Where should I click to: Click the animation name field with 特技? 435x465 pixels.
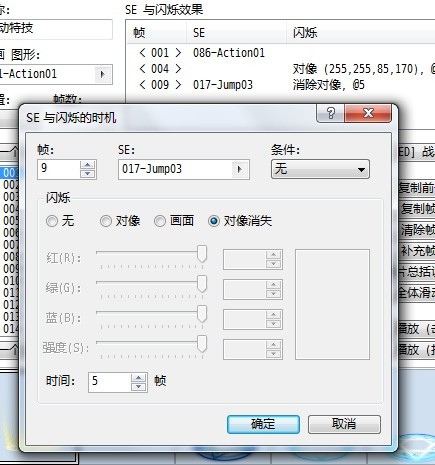(56, 29)
